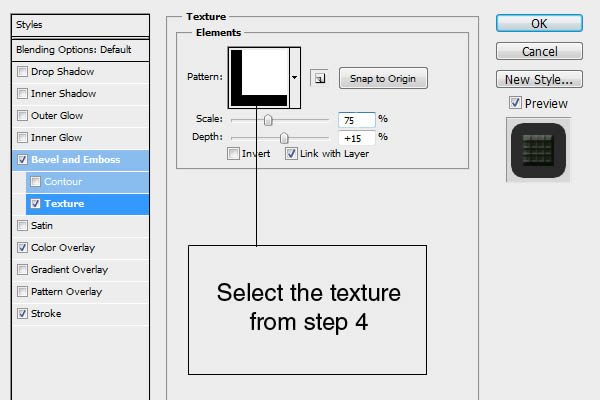Turn off the Stroke checkbox
The height and width of the screenshot is (400, 600).
tap(23, 314)
